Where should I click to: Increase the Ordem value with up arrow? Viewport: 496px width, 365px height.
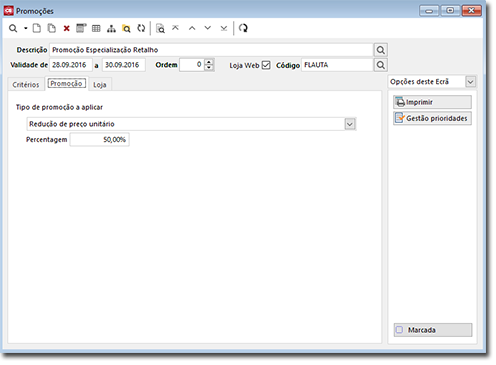pos(209,62)
